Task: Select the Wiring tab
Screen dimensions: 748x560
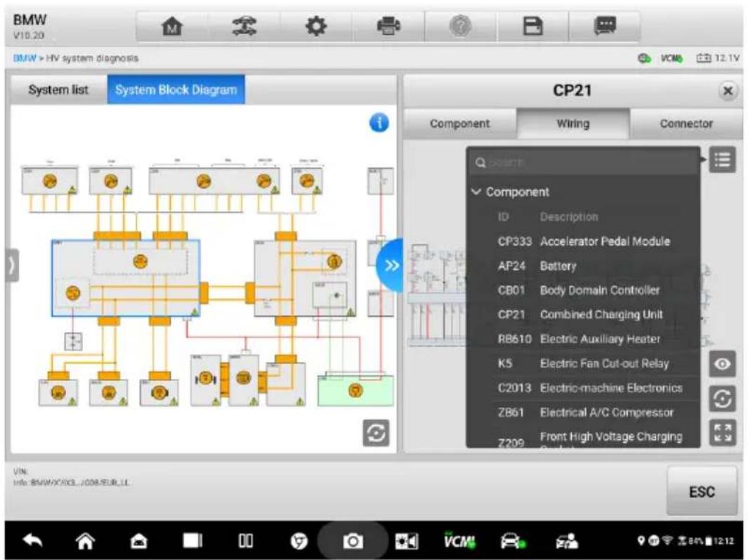Action: [573, 124]
